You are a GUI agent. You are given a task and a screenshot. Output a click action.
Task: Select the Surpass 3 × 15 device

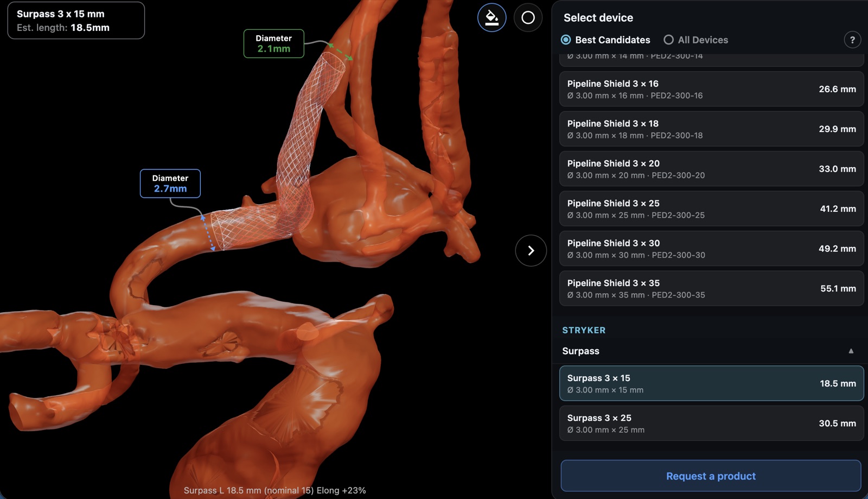tap(711, 383)
